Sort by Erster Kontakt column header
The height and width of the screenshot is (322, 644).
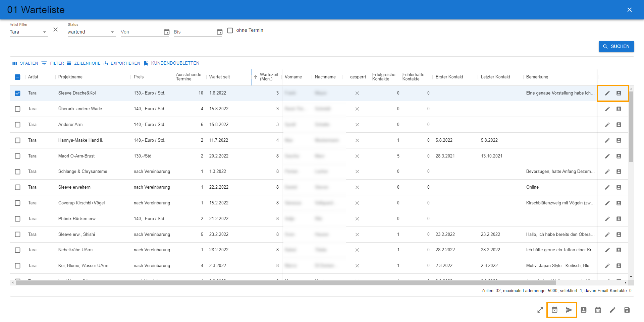[x=449, y=77]
